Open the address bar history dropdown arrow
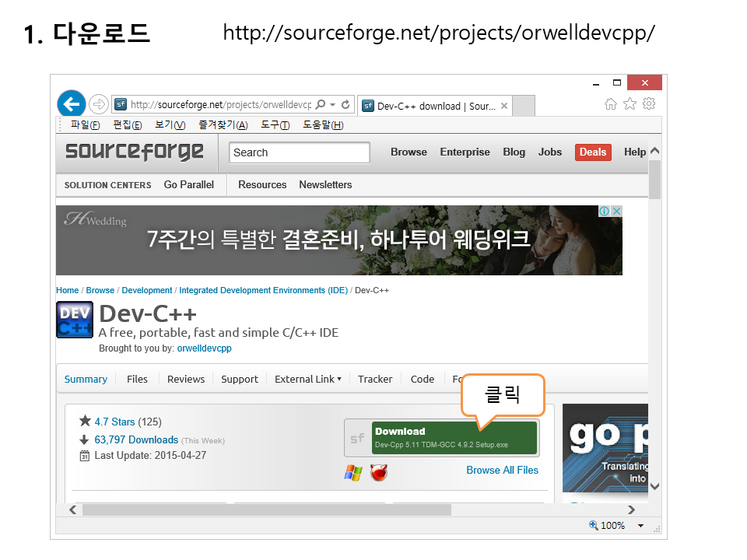The width and height of the screenshot is (747, 560). tap(332, 104)
